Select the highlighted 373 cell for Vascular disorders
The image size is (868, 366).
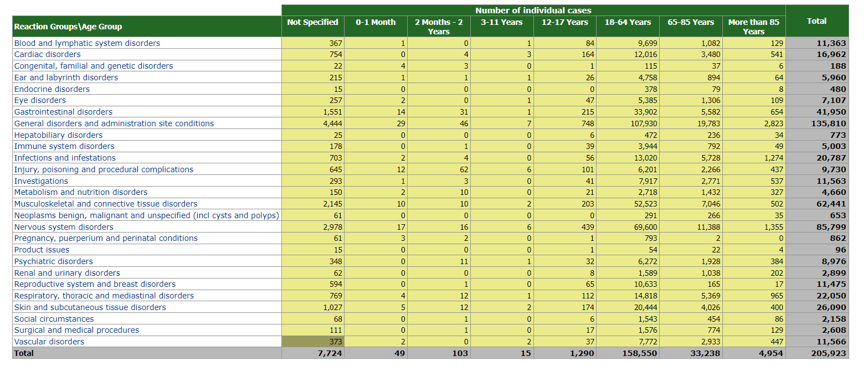click(313, 342)
